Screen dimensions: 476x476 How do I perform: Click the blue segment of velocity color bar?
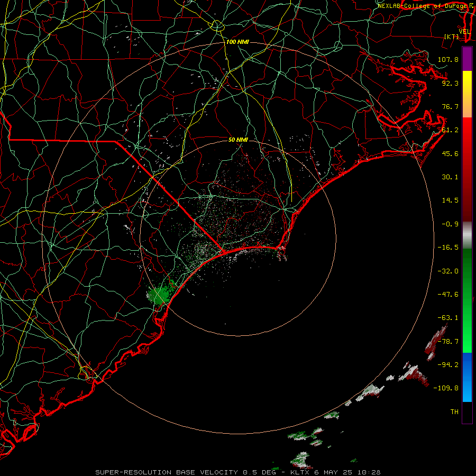click(x=467, y=377)
